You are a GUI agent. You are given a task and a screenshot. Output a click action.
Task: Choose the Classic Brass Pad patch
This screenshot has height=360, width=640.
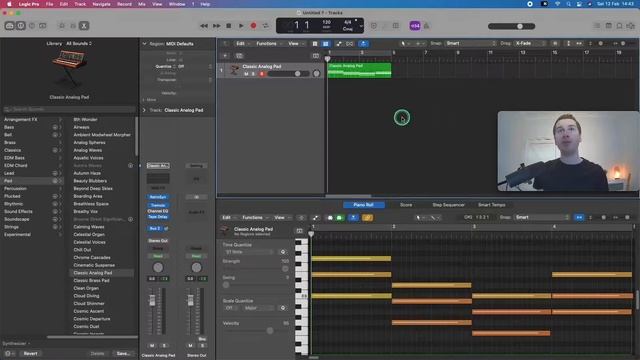[x=91, y=280]
